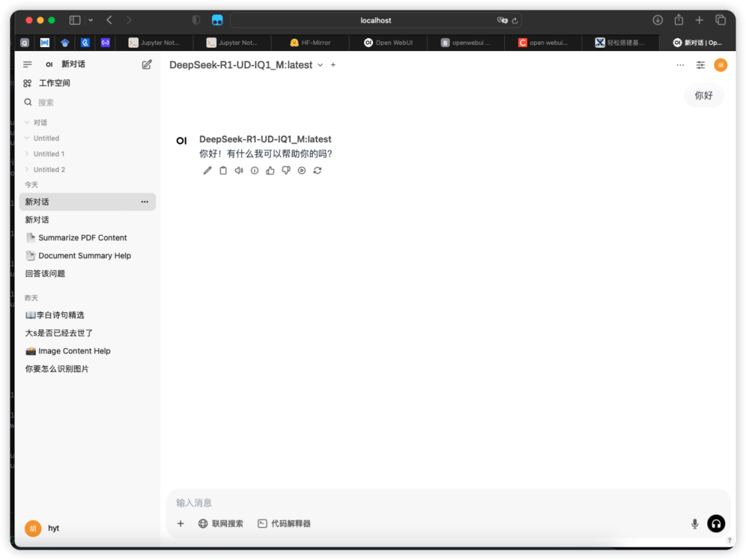Viewport: 746px width, 560px height.
Task: Open the Safari privacy shield report
Action: [x=196, y=20]
